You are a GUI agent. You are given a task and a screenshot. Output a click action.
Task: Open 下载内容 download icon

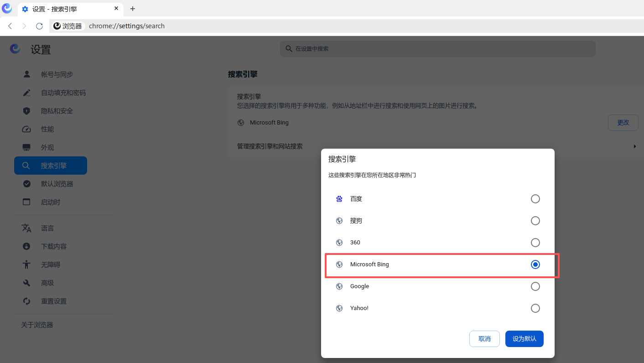click(x=26, y=246)
